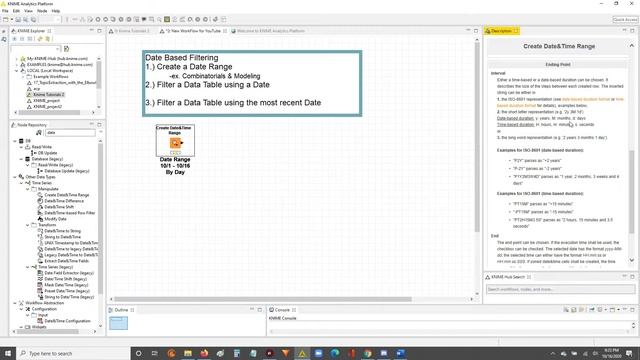Viewport: 640px width, 360px height.
Task: Select Date&Time Difference node in repository
Action: (x=64, y=201)
